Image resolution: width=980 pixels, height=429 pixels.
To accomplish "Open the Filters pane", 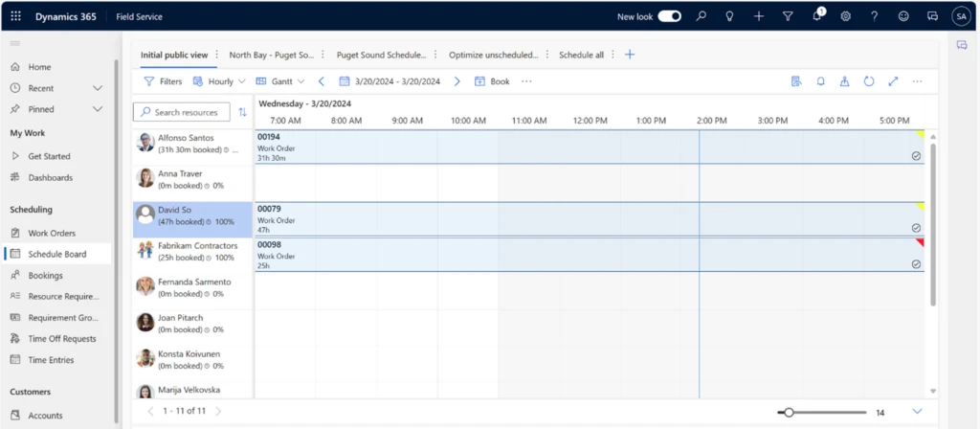I will [163, 81].
